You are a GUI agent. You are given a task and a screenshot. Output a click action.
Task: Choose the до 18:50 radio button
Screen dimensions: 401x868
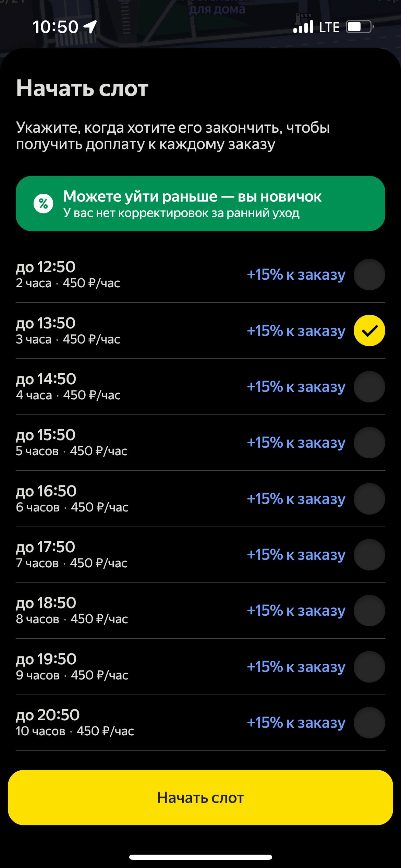click(x=369, y=611)
